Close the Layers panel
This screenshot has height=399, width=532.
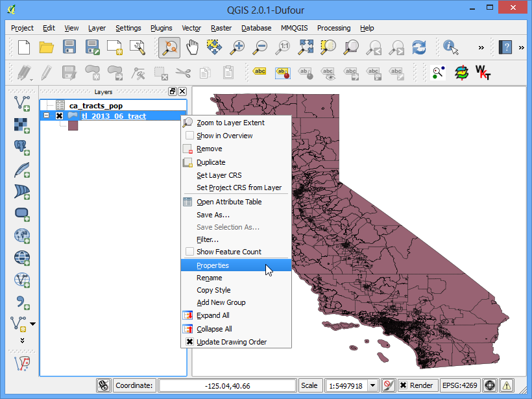tap(182, 91)
